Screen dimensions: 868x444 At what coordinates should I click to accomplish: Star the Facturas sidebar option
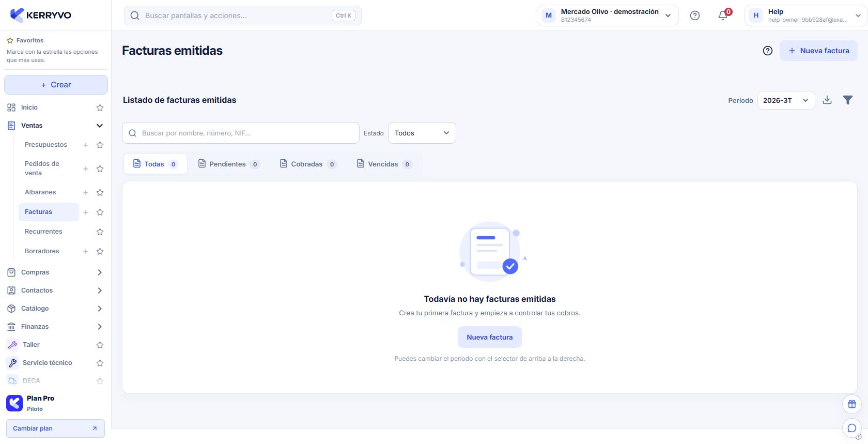(100, 212)
